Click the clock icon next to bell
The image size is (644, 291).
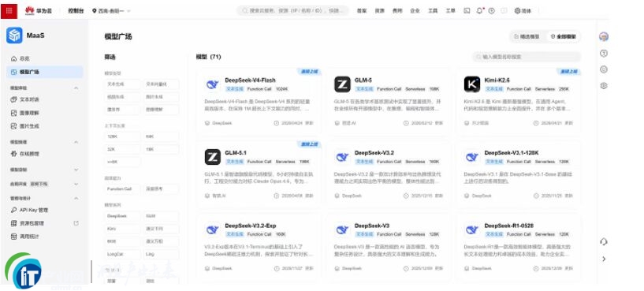(x=492, y=11)
